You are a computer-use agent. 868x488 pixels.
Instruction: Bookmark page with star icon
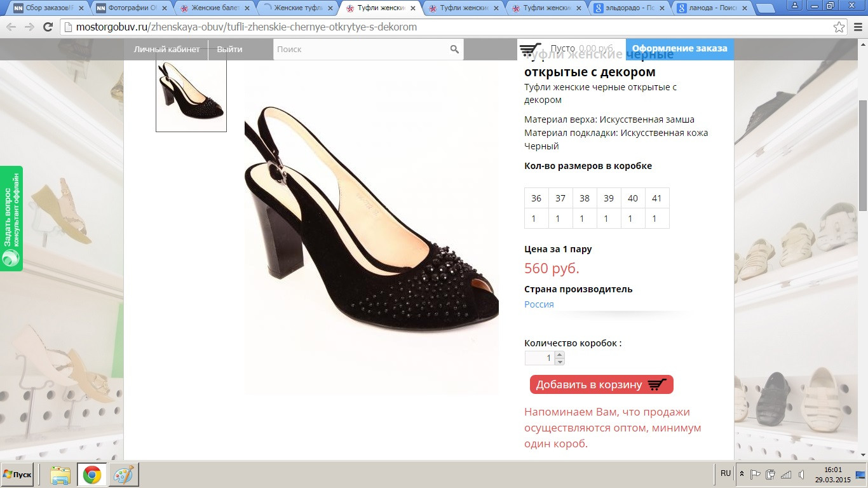click(x=839, y=27)
